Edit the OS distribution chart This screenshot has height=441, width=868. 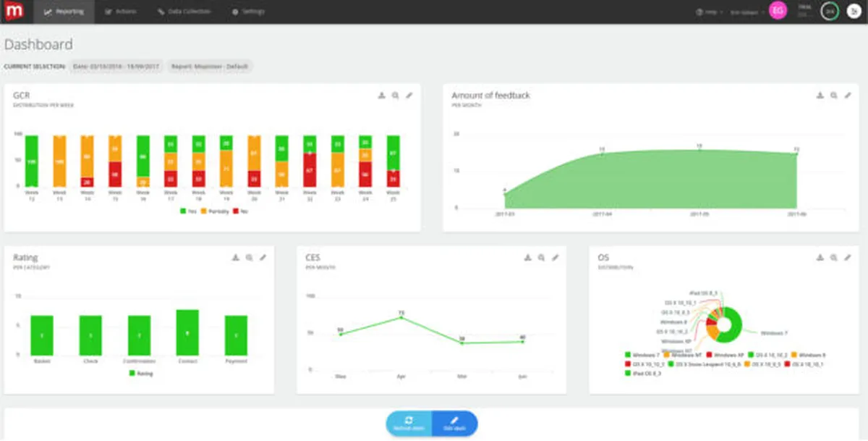coord(848,257)
